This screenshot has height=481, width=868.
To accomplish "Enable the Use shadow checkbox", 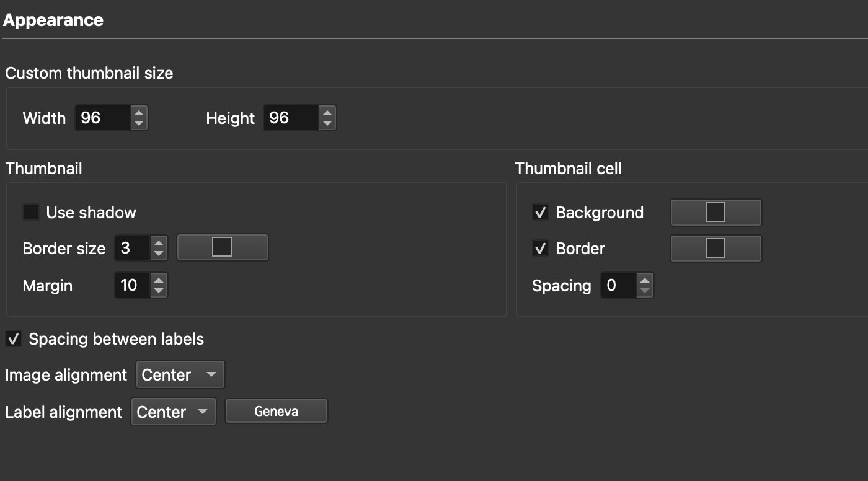I will point(30,213).
